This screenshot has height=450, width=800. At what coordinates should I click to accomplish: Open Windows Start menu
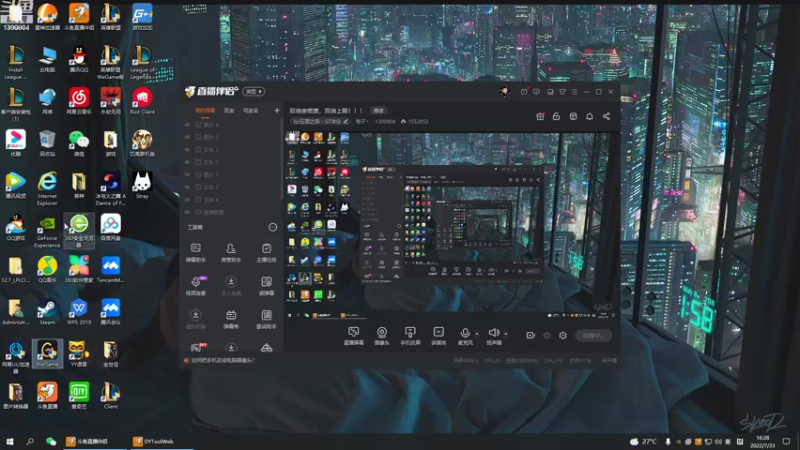(10, 441)
